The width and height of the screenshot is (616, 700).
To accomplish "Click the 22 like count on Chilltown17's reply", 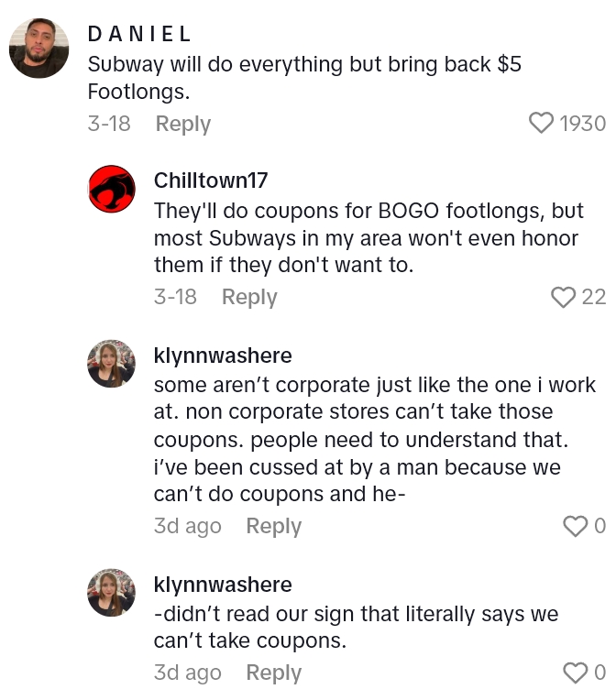I will (x=593, y=297).
